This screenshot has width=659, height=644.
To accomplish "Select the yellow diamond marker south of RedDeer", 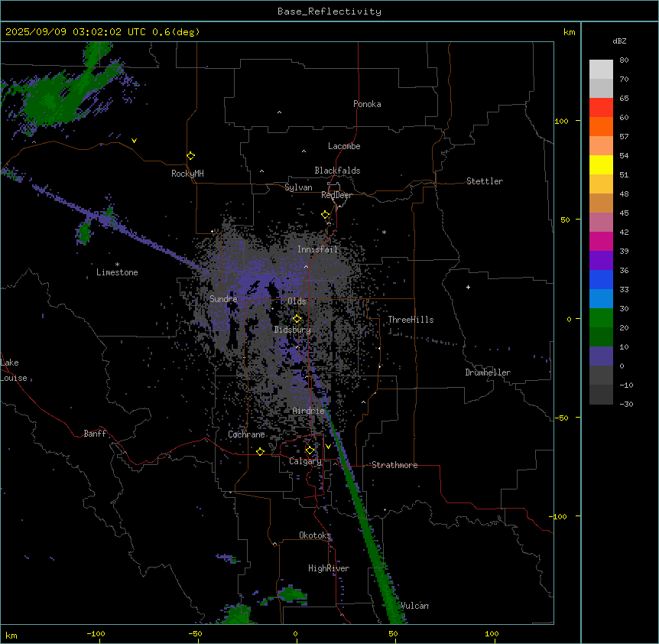I will (326, 215).
